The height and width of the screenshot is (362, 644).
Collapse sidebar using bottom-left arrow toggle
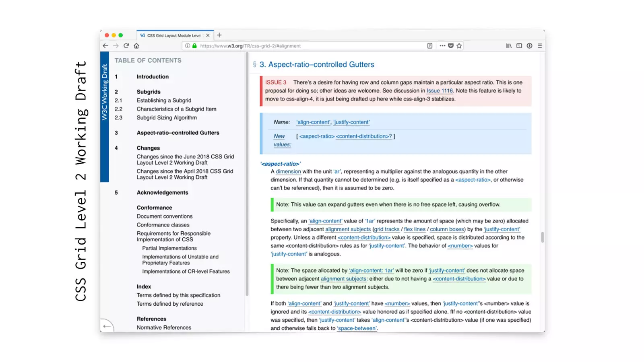pyautogui.click(x=107, y=326)
